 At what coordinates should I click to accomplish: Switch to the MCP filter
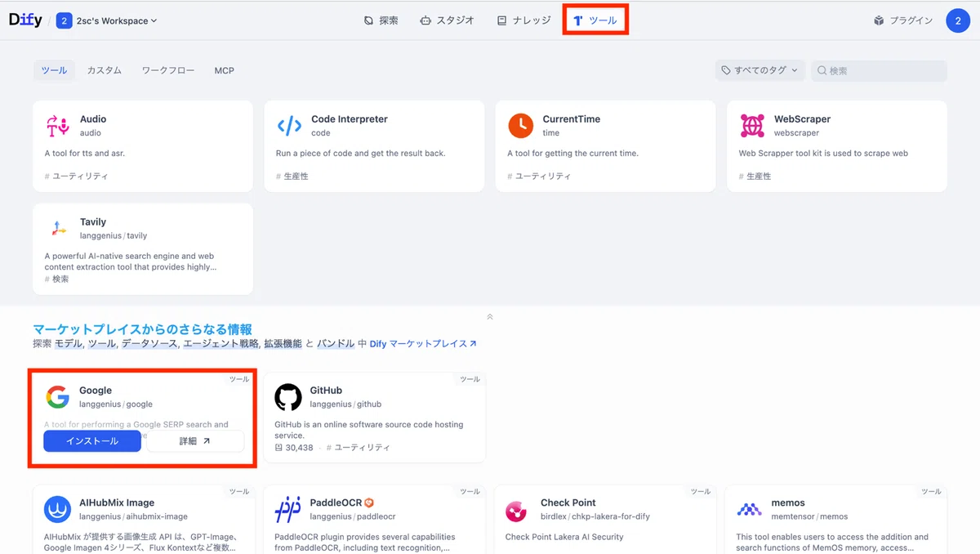225,70
